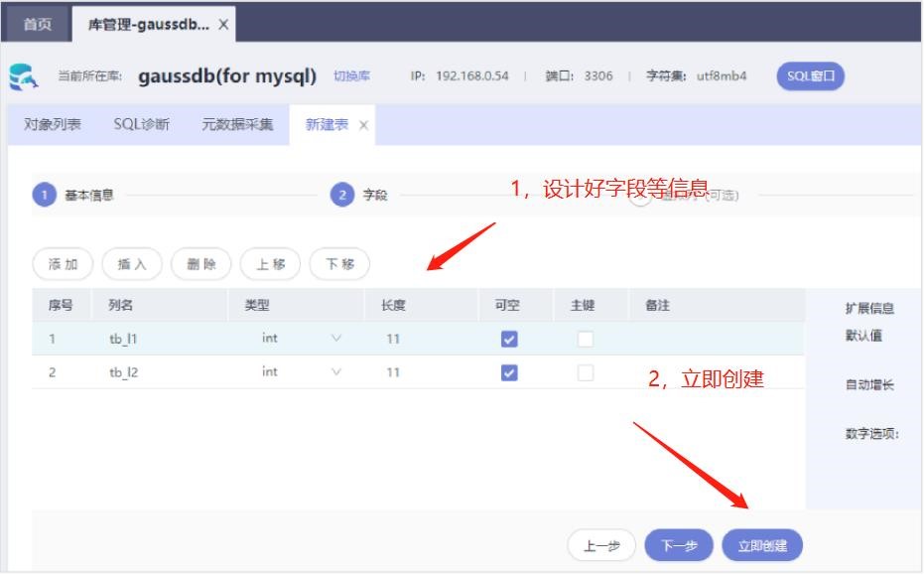Edit column name tb_l2
924x575 pixels.
(x=124, y=372)
